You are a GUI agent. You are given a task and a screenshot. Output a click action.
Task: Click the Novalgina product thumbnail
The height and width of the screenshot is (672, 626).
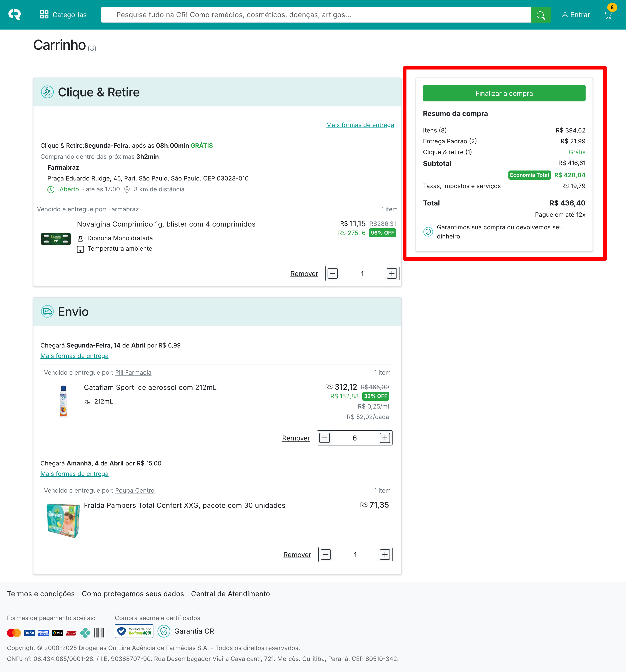tap(56, 239)
